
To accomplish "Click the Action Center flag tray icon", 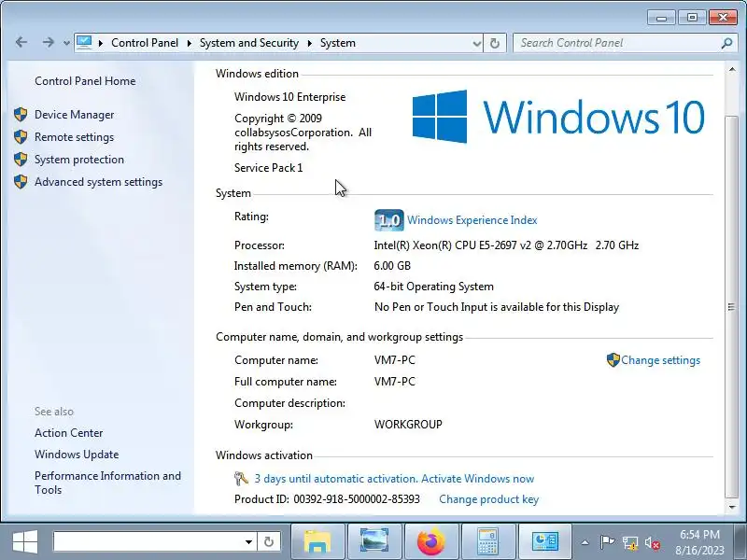I will pyautogui.click(x=607, y=542).
